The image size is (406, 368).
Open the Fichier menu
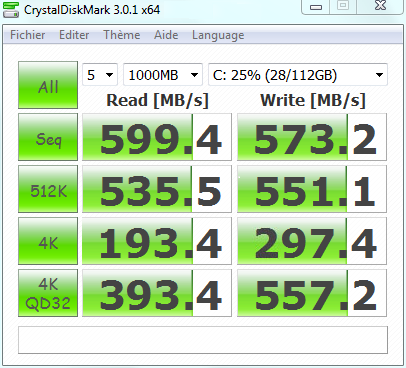(28, 35)
